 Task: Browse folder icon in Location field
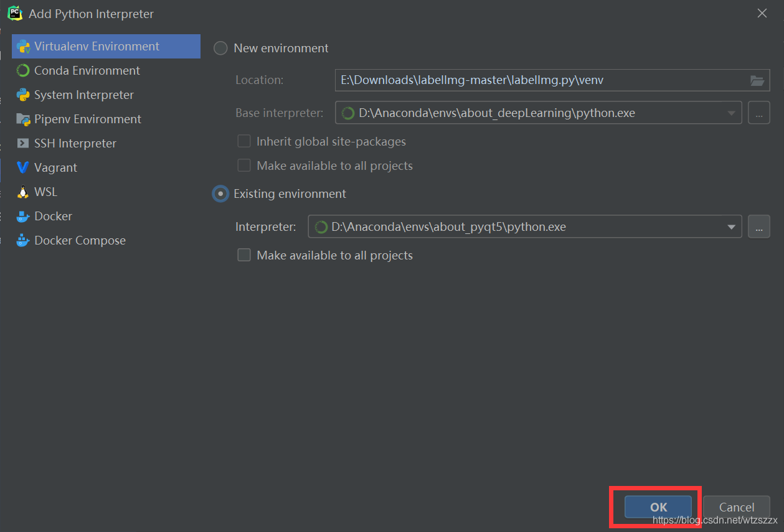point(757,80)
